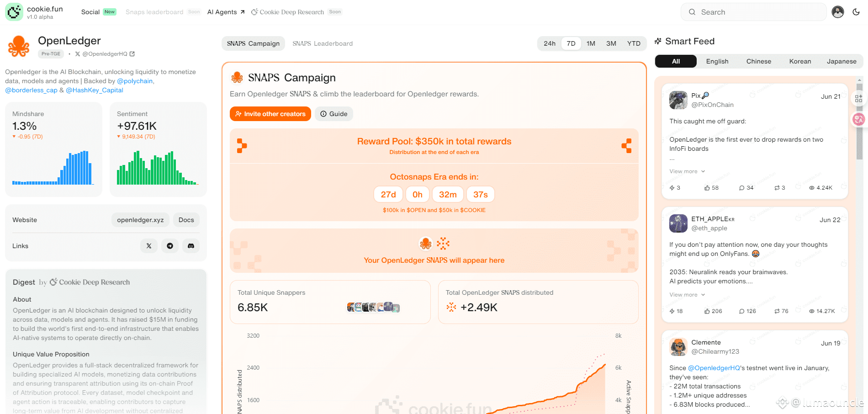Expand View more on ETH_APPLE's post
The height and width of the screenshot is (414, 868).
tap(687, 295)
